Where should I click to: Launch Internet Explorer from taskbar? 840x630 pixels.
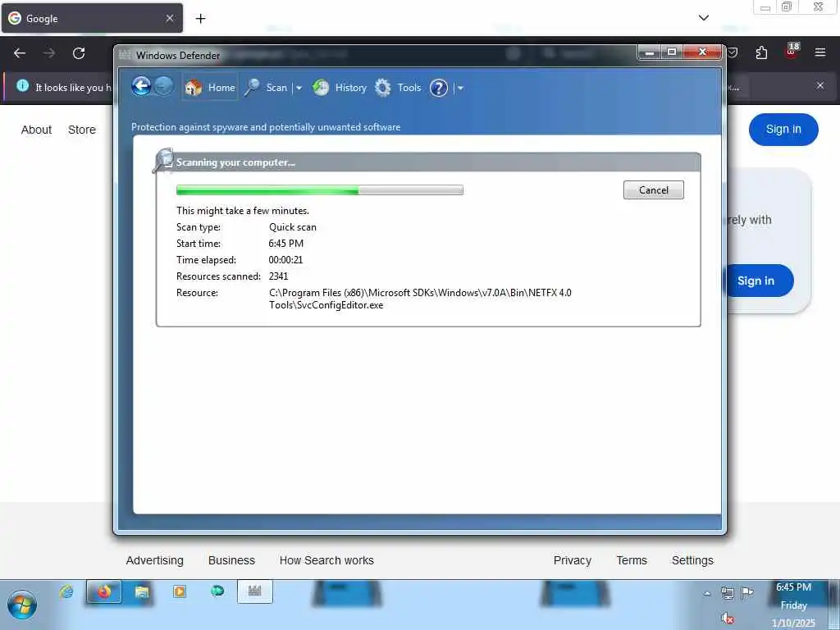click(x=66, y=591)
